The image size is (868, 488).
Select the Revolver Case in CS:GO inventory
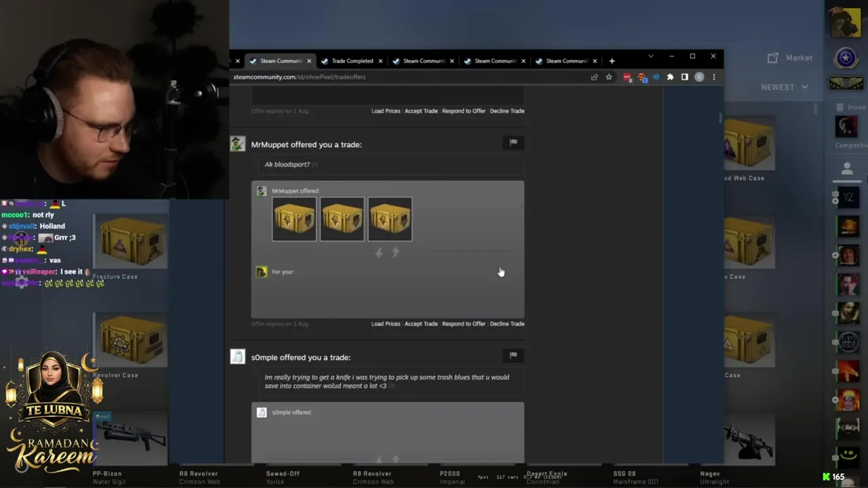[131, 346]
